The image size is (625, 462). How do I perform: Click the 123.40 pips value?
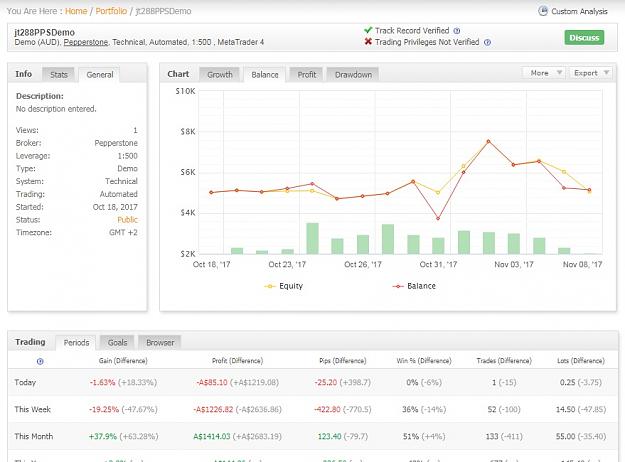point(329,436)
